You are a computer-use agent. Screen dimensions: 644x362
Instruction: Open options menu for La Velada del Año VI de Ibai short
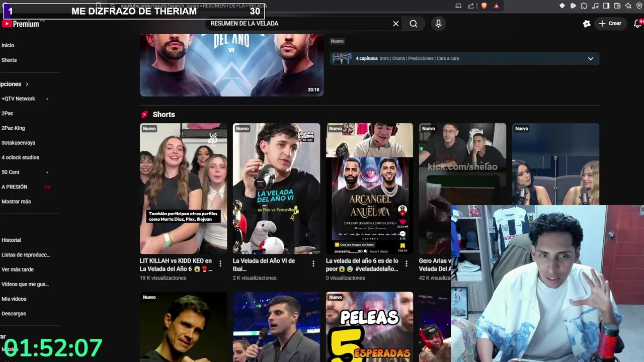point(313,263)
